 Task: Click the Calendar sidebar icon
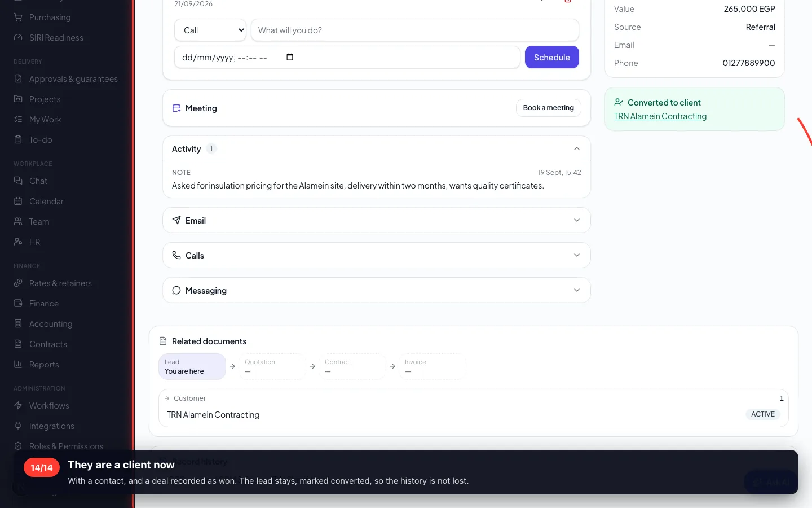[x=18, y=202]
